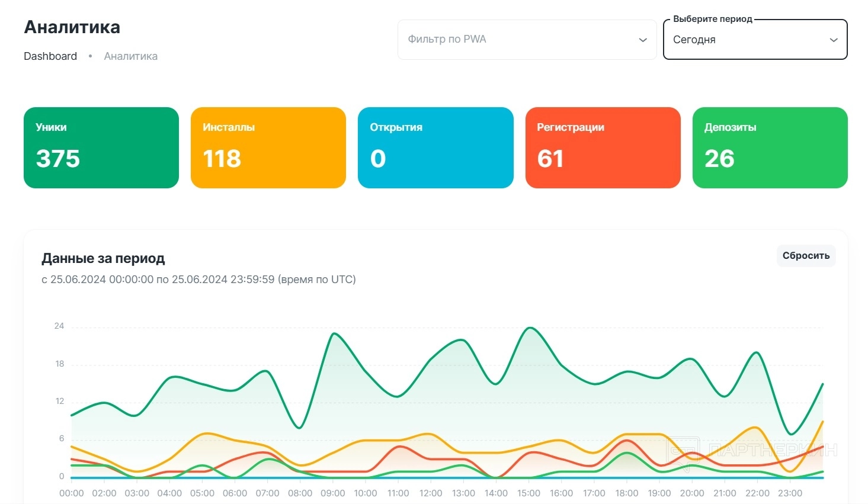
Task: Click the 09:00 label on time axis
Action: coord(333,493)
